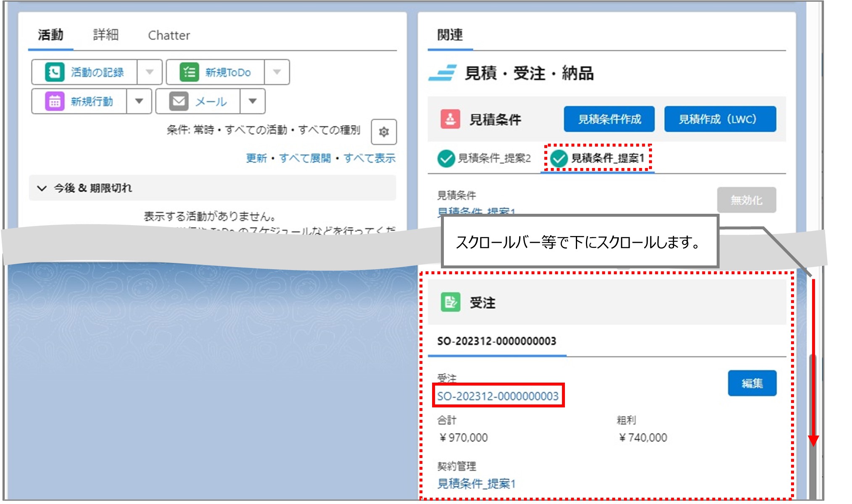Click the 条件: 常時・すべての活動 filter text
Image resolution: width=852 pixels, height=504 pixels.
pos(264,130)
